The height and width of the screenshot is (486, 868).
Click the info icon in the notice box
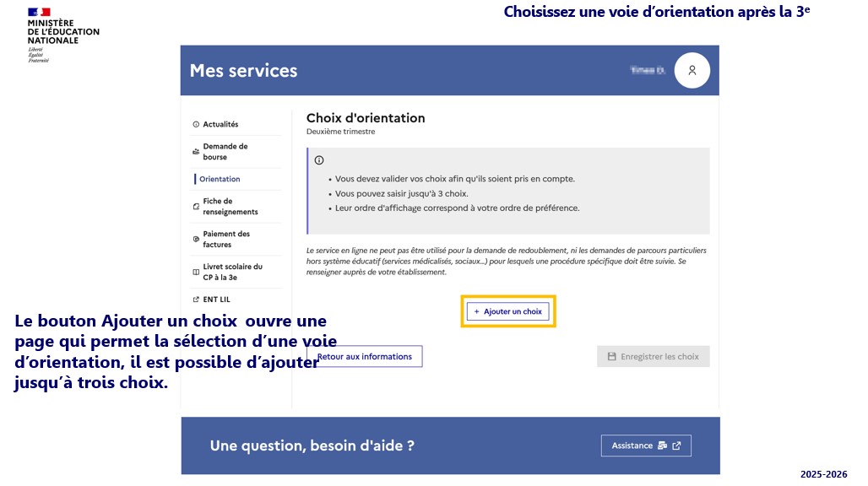click(319, 160)
